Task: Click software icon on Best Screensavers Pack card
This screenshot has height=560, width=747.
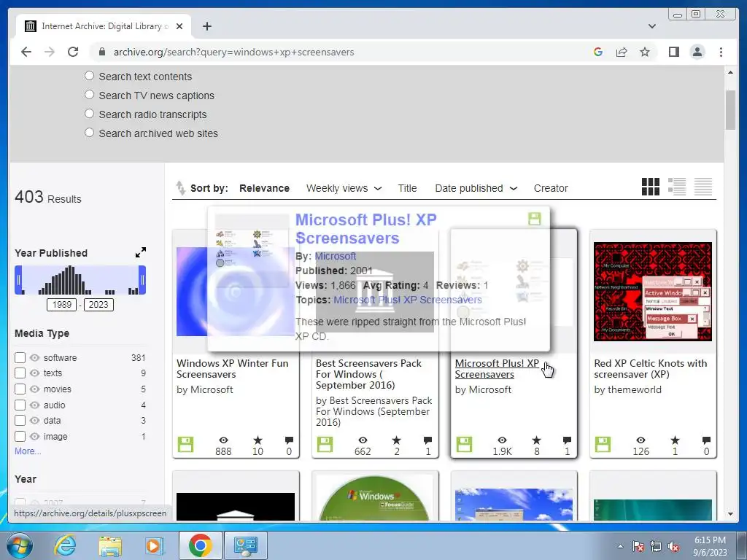Action: click(325, 444)
